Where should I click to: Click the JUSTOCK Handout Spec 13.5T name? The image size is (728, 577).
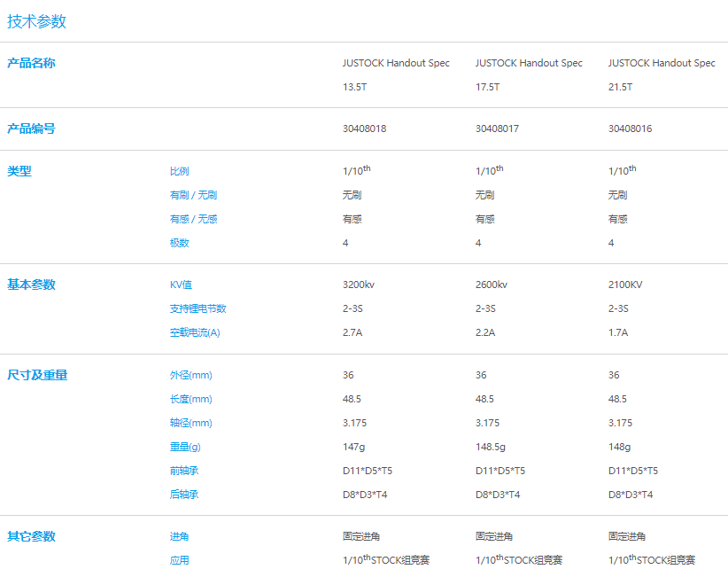396,74
